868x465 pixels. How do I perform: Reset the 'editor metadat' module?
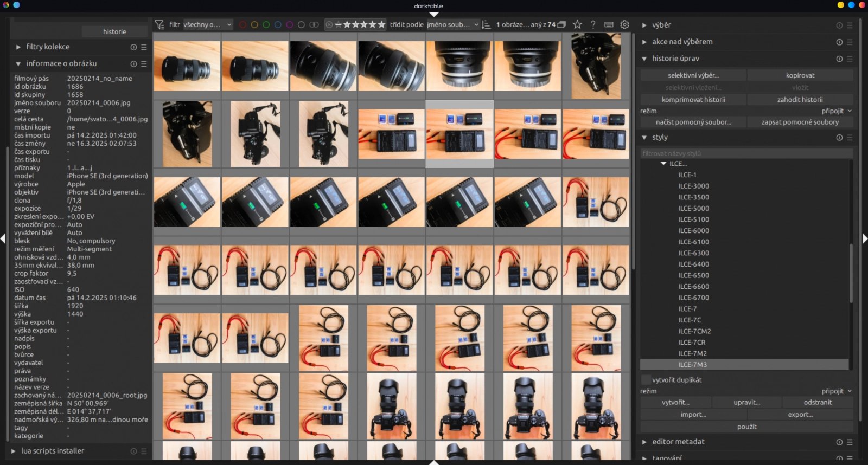tap(839, 442)
